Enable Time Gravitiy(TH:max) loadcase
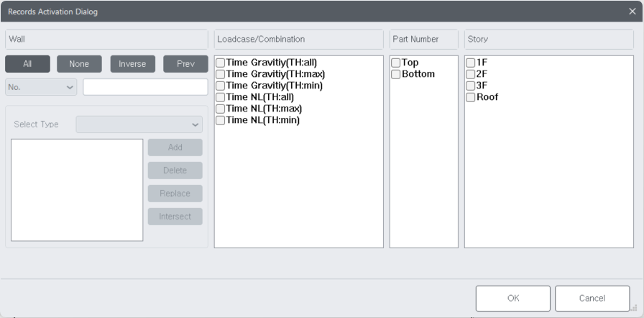 coord(221,74)
